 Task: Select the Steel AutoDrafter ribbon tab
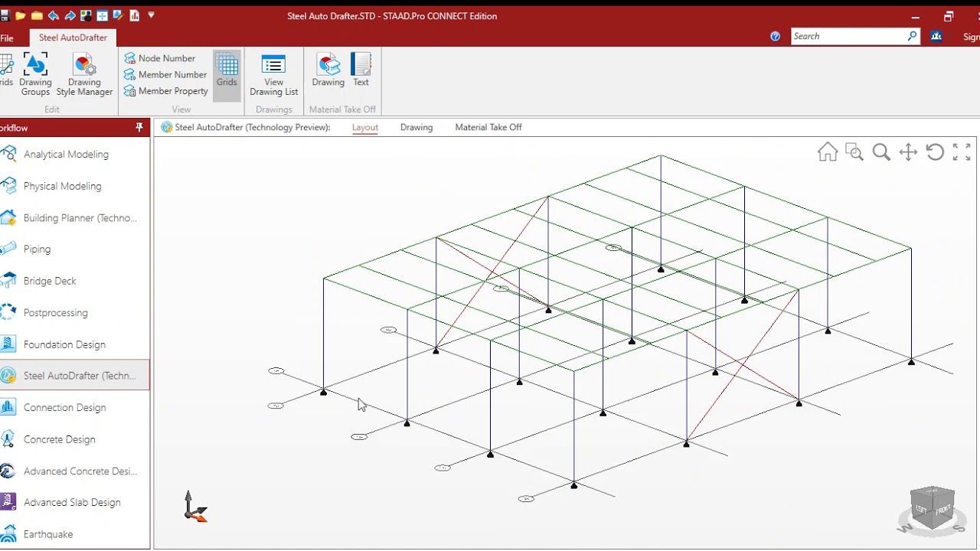tap(73, 37)
